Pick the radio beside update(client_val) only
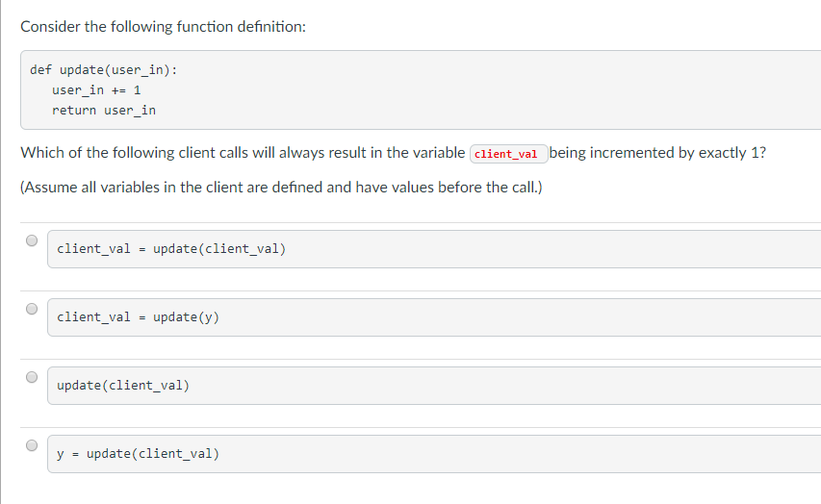The width and height of the screenshot is (821, 504). click(x=32, y=377)
